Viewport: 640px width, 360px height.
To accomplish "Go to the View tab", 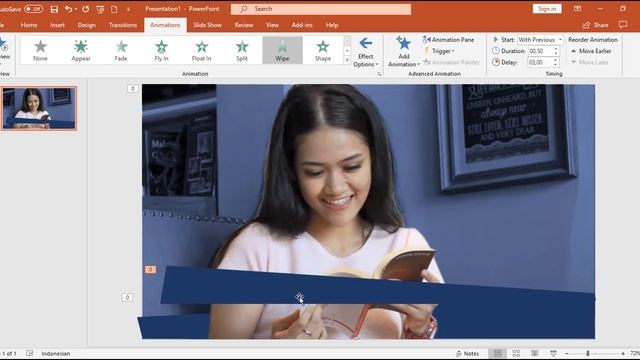I will point(272,25).
